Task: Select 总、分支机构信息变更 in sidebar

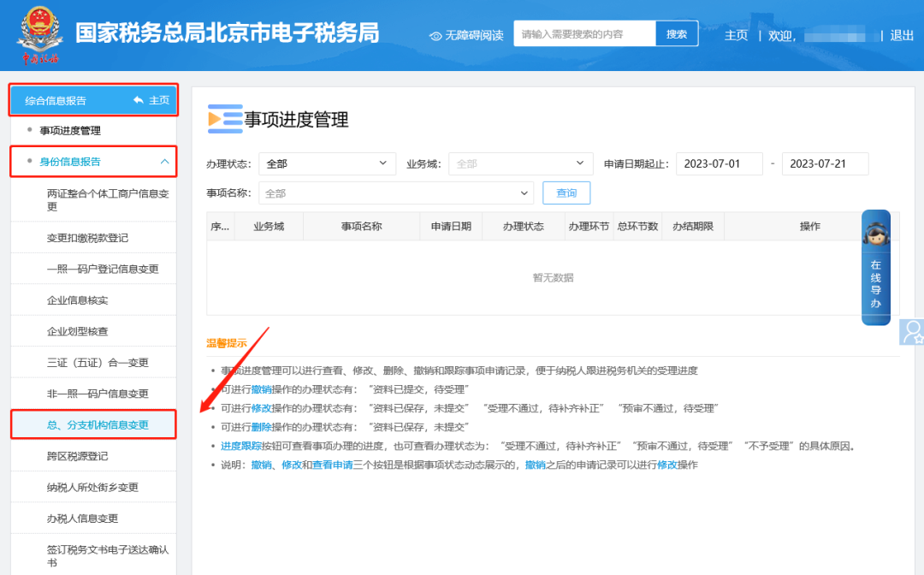Action: 98,425
